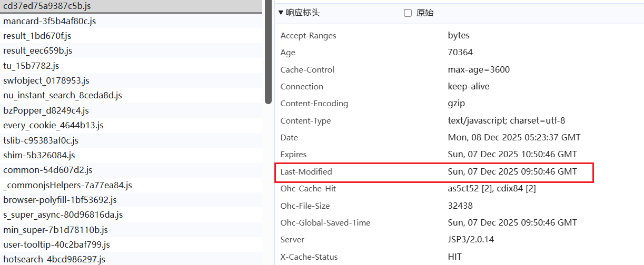The image size is (644, 265).
Task: Open the bzPopper_d8249c4.js request
Action: pyautogui.click(x=131, y=110)
